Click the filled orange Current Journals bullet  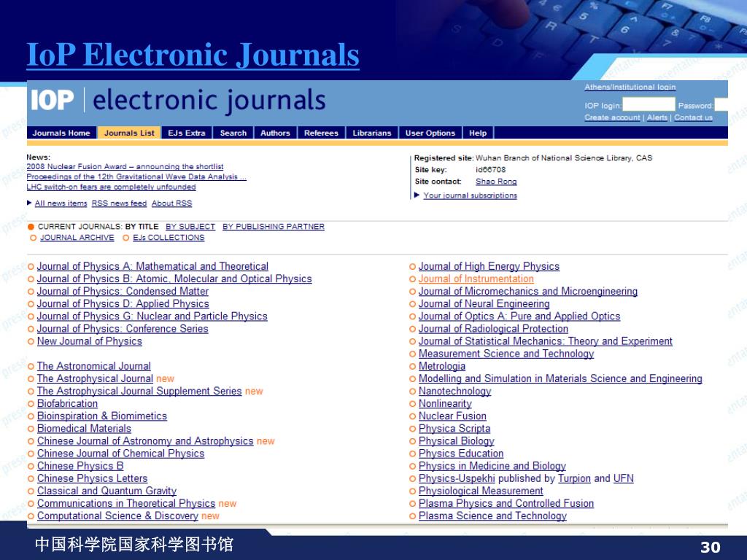coord(31,227)
